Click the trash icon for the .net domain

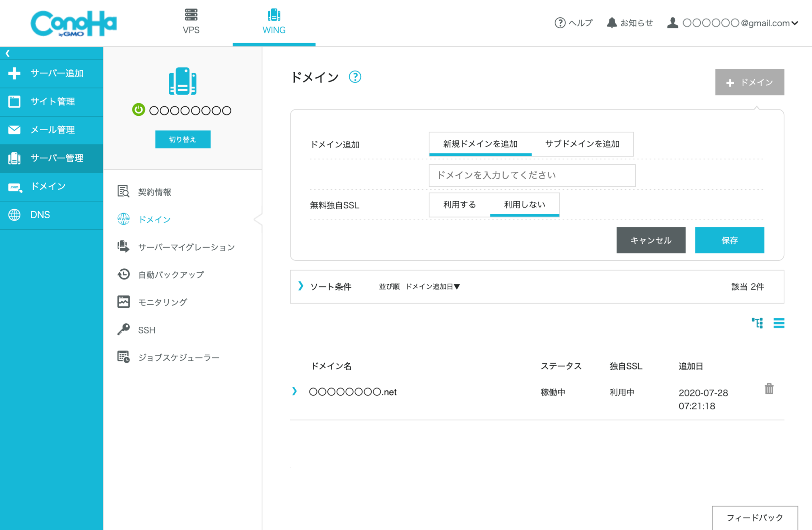(x=768, y=388)
